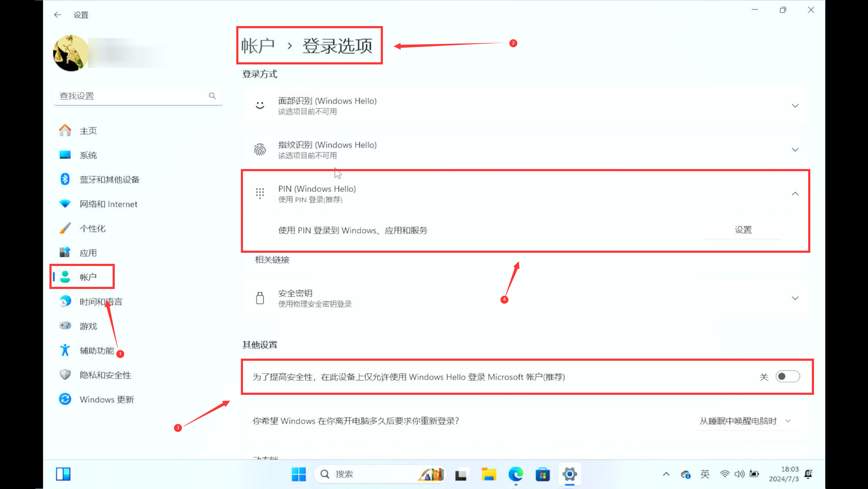The image size is (868, 489).
Task: Click the Accounts breadcrumb link in the title
Action: [258, 46]
